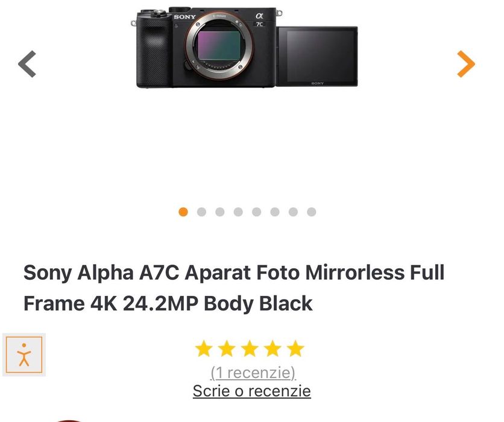
Task: Select the first orange carousel dot
Action: [183, 212]
